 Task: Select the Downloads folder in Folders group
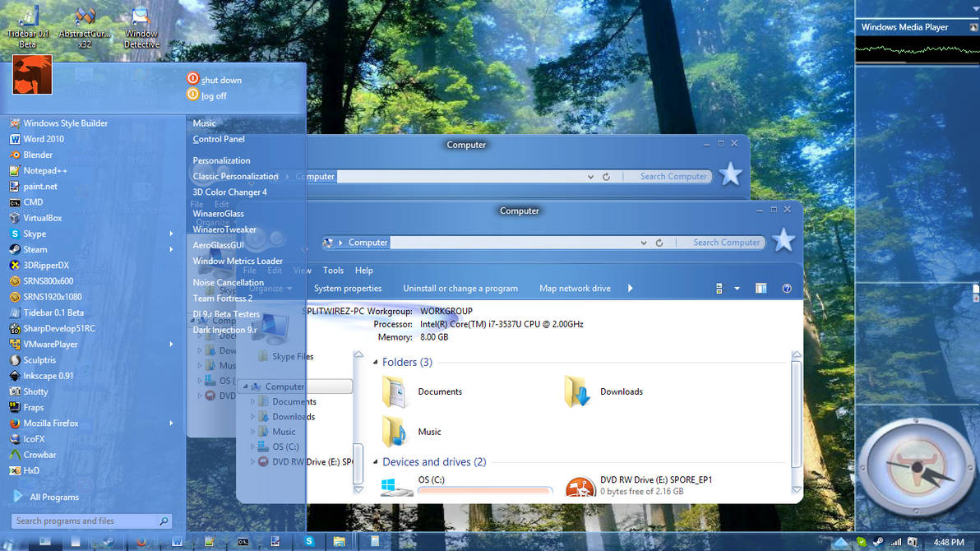[x=603, y=391]
